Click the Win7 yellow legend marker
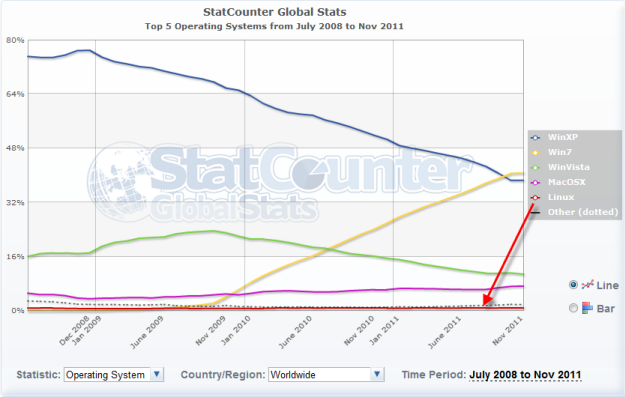 tap(535, 153)
